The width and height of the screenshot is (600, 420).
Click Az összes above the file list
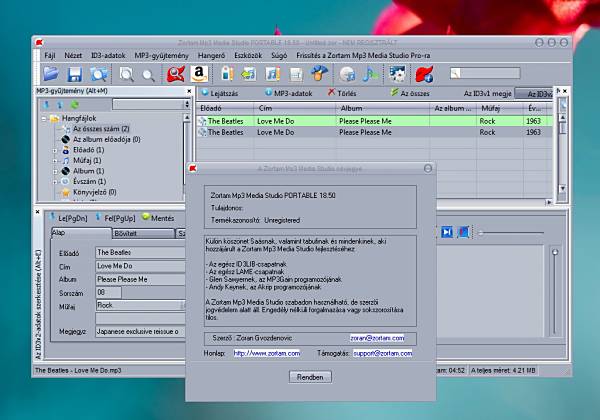pos(410,93)
